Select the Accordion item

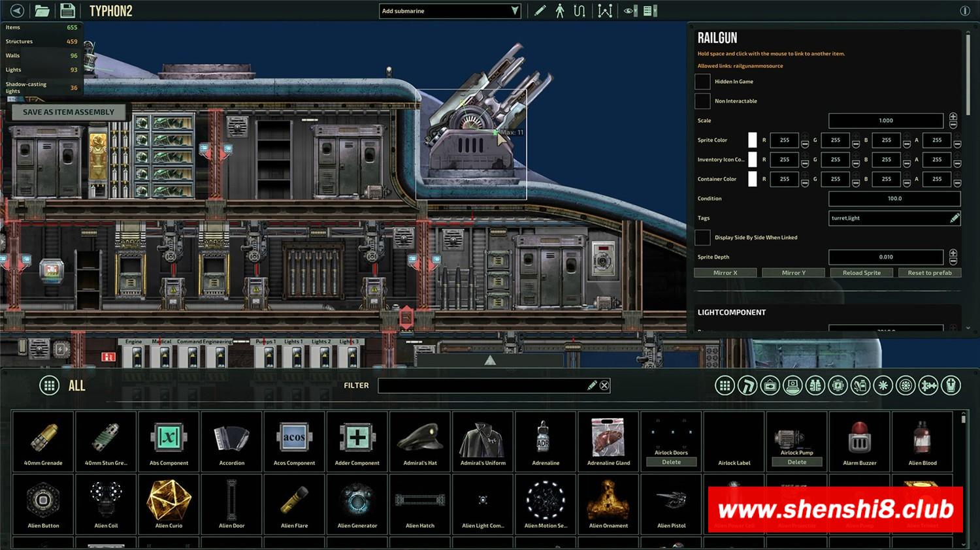pos(232,441)
